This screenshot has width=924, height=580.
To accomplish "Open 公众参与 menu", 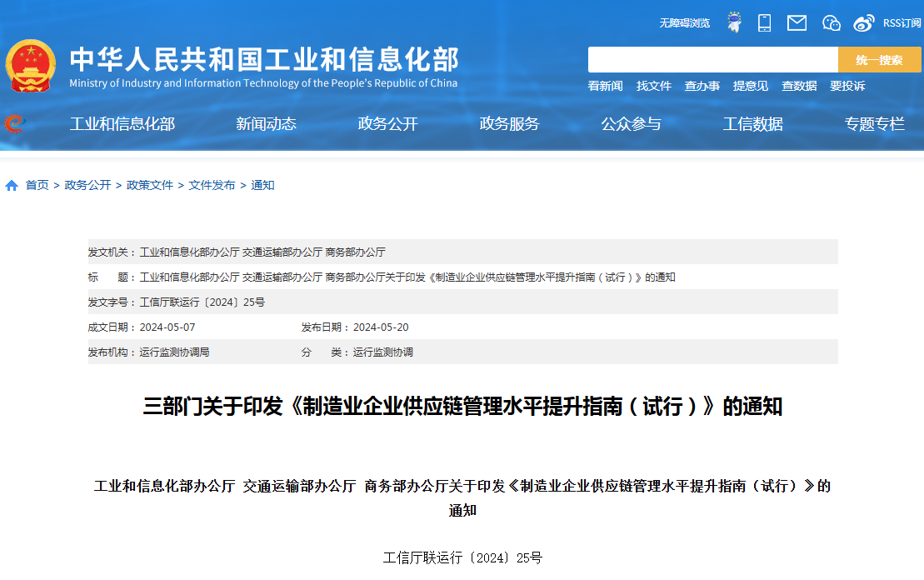I will tap(631, 124).
